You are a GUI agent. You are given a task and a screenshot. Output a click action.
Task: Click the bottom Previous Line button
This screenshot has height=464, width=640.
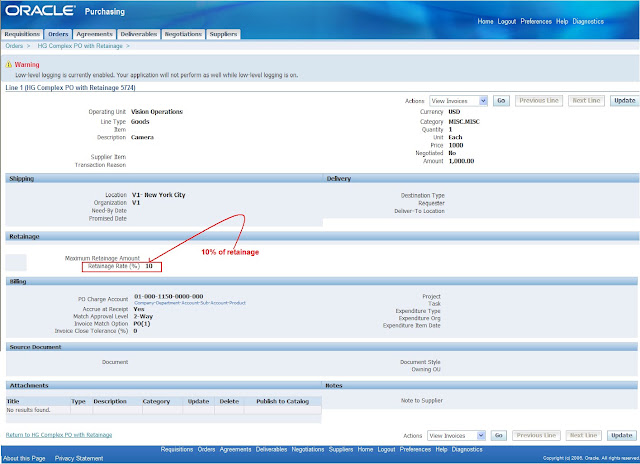[536, 435]
